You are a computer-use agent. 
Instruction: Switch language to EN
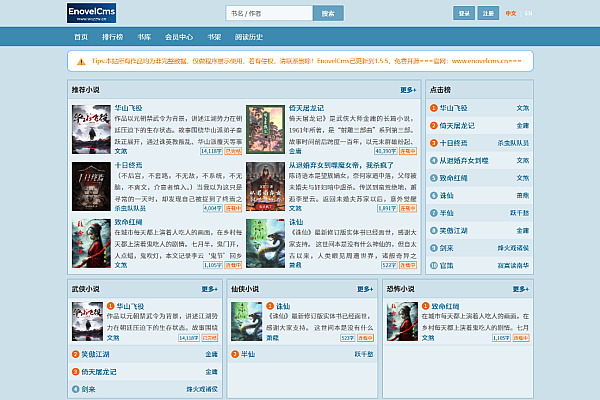pyautogui.click(x=528, y=13)
